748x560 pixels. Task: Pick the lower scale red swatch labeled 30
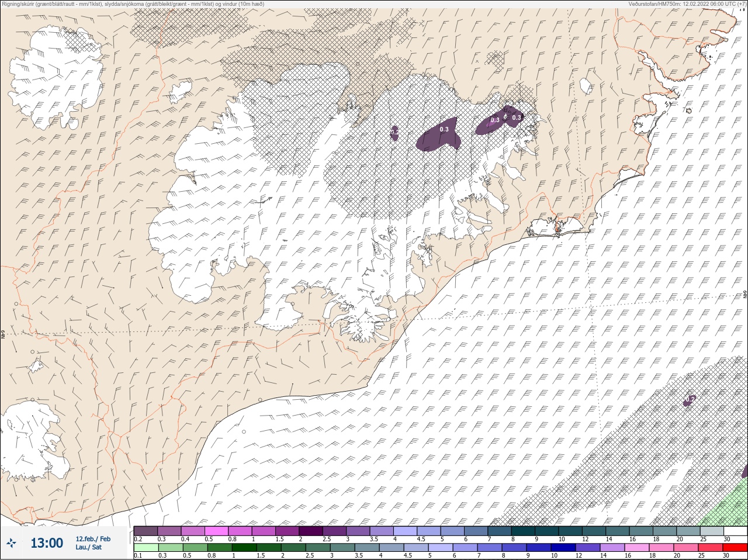(x=735, y=548)
